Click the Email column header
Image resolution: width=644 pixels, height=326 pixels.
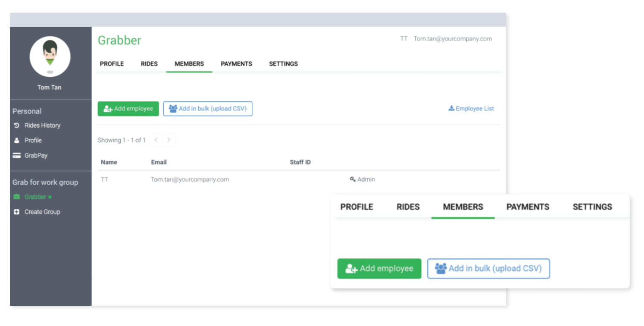[159, 162]
